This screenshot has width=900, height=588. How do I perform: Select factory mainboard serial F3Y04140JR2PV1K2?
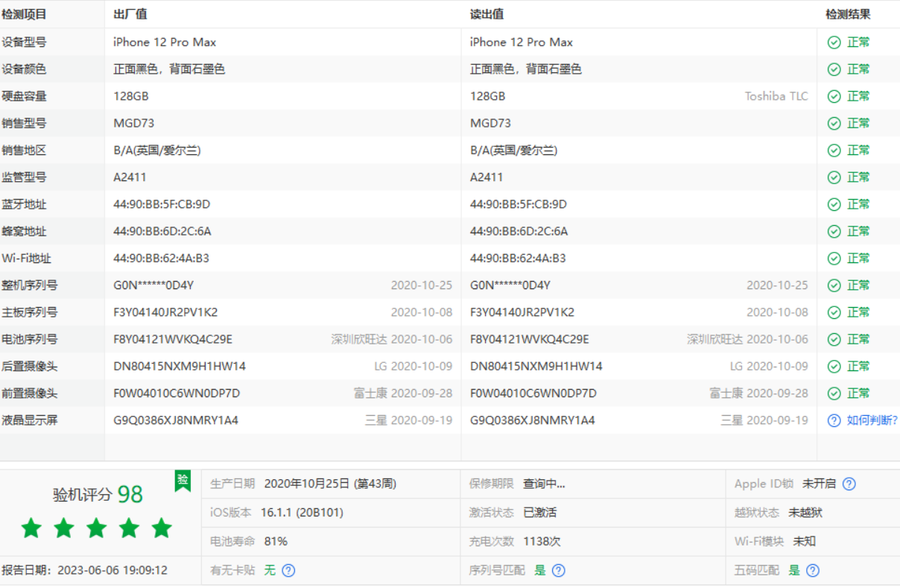click(165, 312)
